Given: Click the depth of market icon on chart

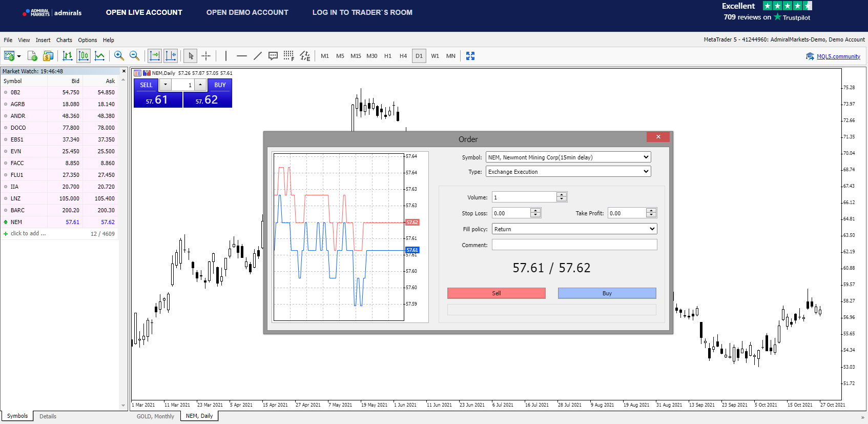Looking at the screenshot, I should [x=137, y=73].
